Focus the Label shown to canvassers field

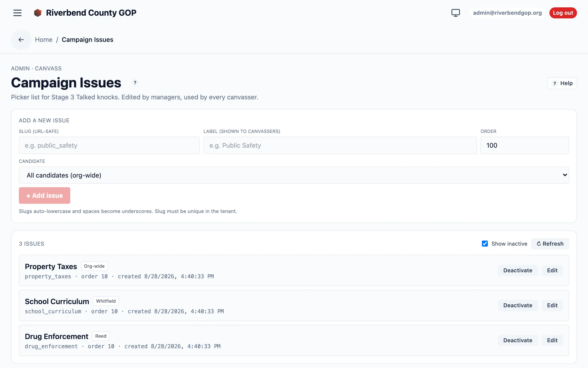click(340, 145)
